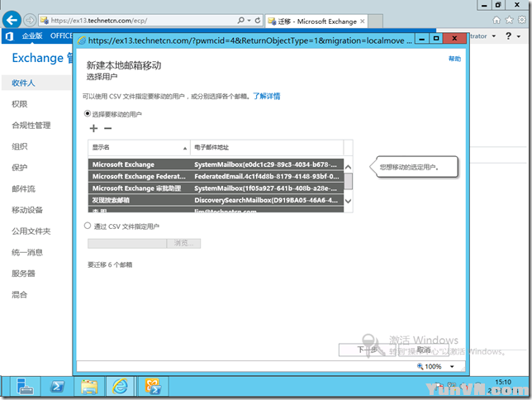The height and width of the screenshot is (400, 532).
Task: Open browser home page icon
Action: [x=496, y=20]
